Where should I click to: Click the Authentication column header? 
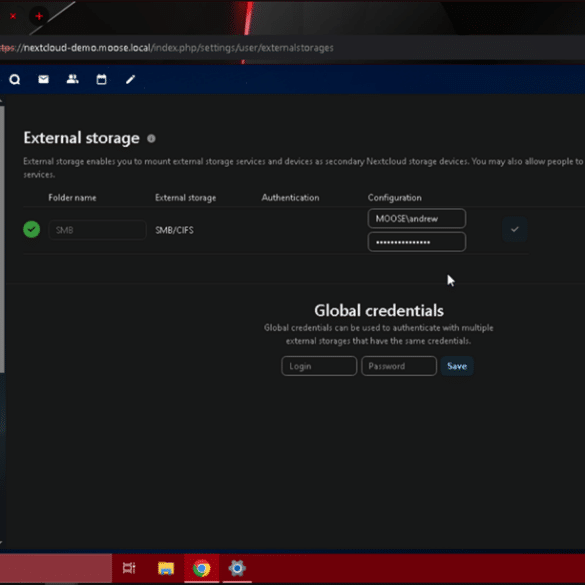(290, 198)
